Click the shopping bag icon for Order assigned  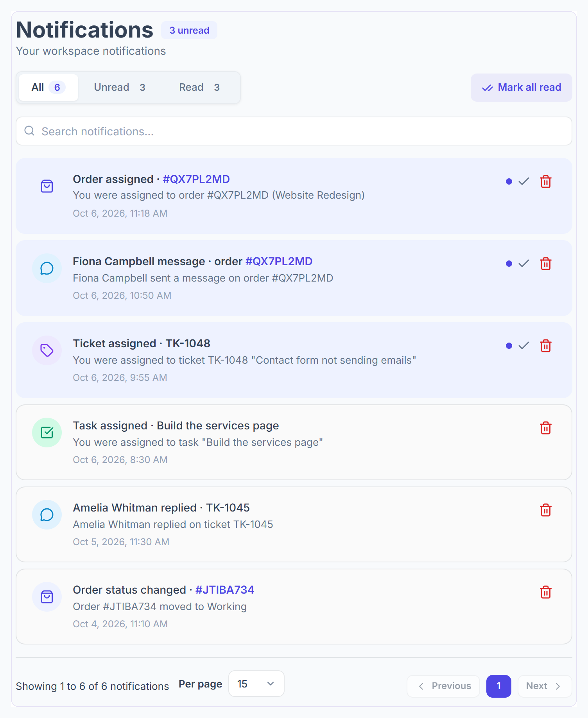pyautogui.click(x=47, y=186)
